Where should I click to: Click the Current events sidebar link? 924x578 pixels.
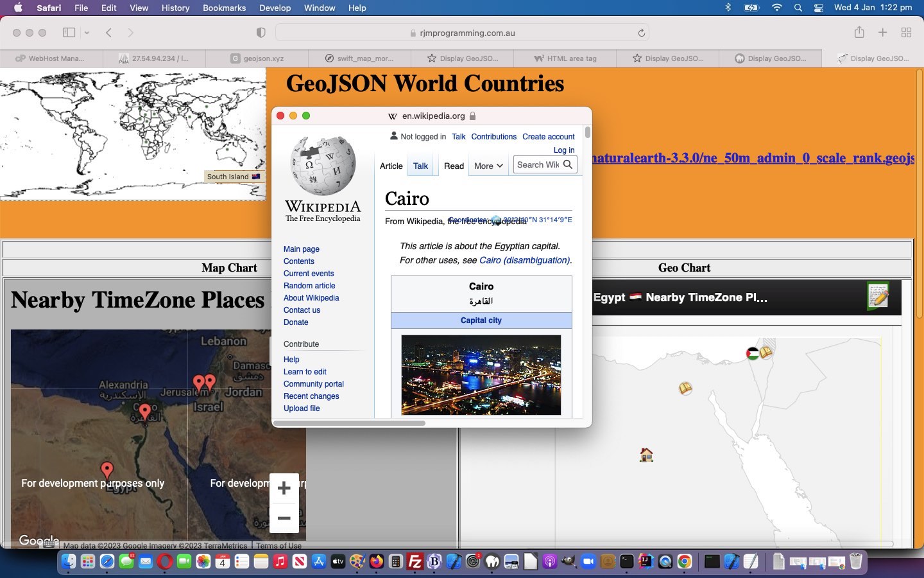pyautogui.click(x=309, y=274)
